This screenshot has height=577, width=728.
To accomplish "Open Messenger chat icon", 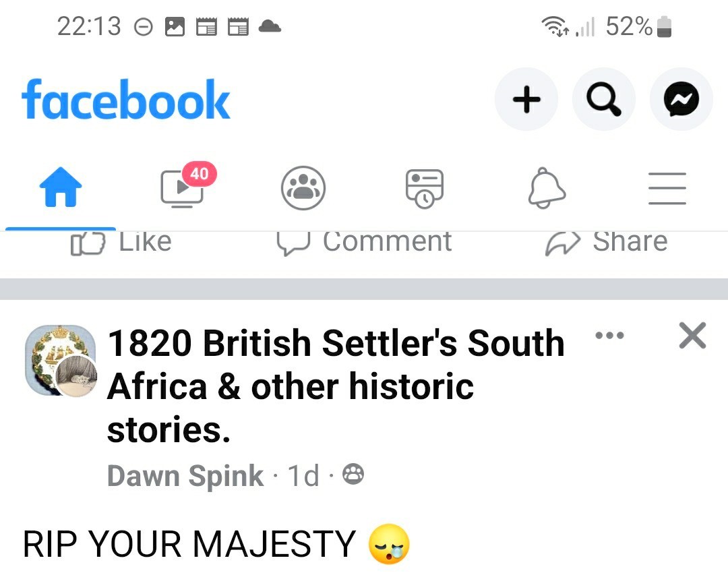I will (681, 100).
